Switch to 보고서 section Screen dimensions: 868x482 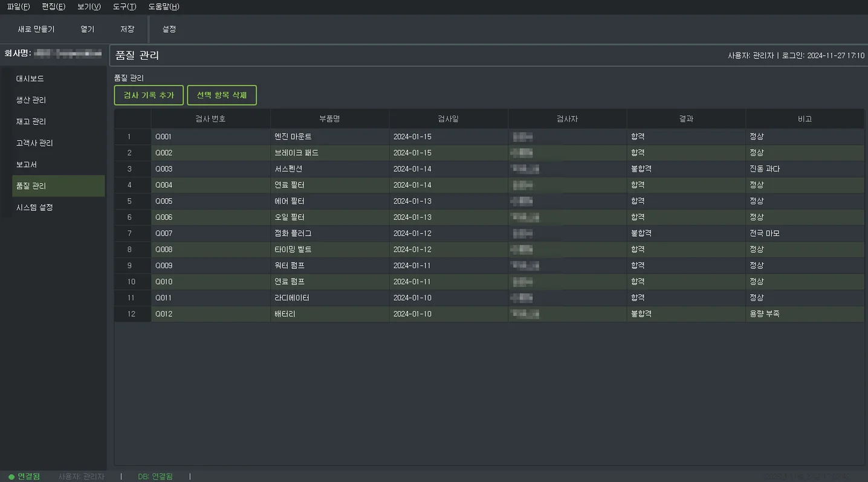(27, 164)
